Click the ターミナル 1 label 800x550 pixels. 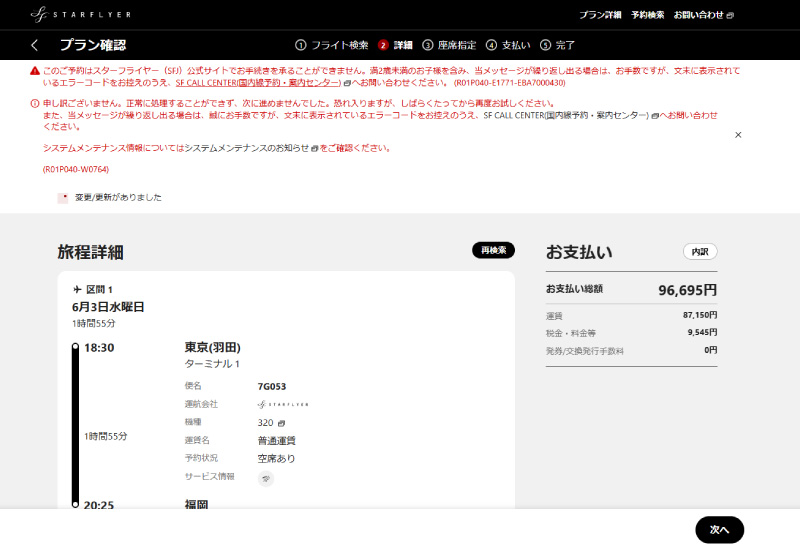click(x=212, y=364)
